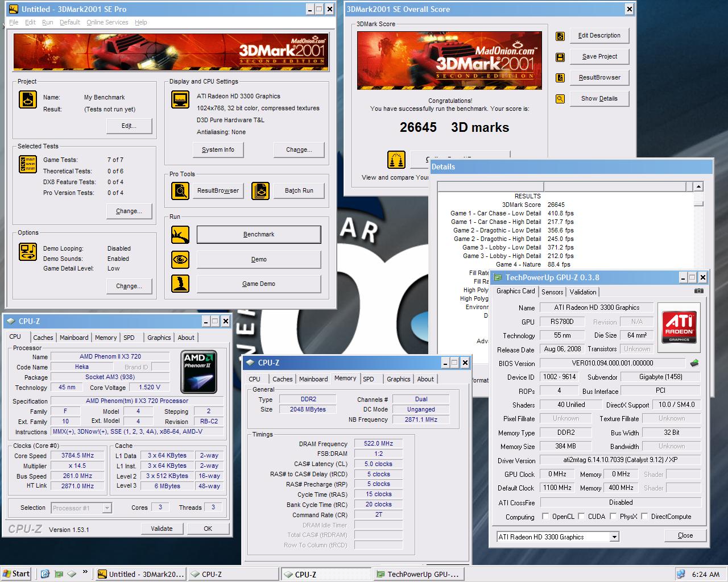Click the GPU-Z screenshot camera icon

(x=698, y=291)
